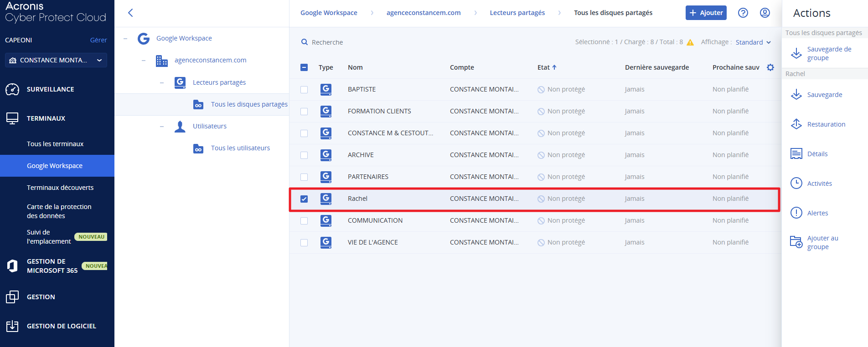Click the Surveillance gauge icon
Screen dimensions: 868x347
point(12,89)
